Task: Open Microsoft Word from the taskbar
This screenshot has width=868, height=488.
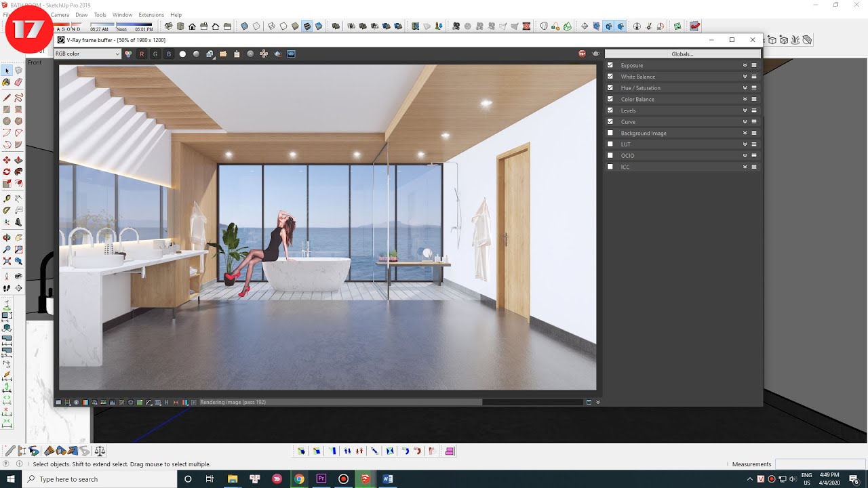Action: coord(388,479)
